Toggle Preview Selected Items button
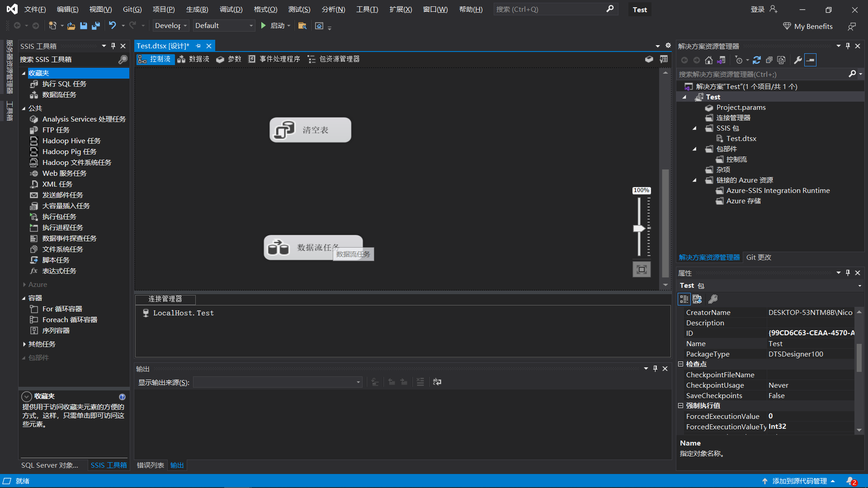 click(811, 60)
